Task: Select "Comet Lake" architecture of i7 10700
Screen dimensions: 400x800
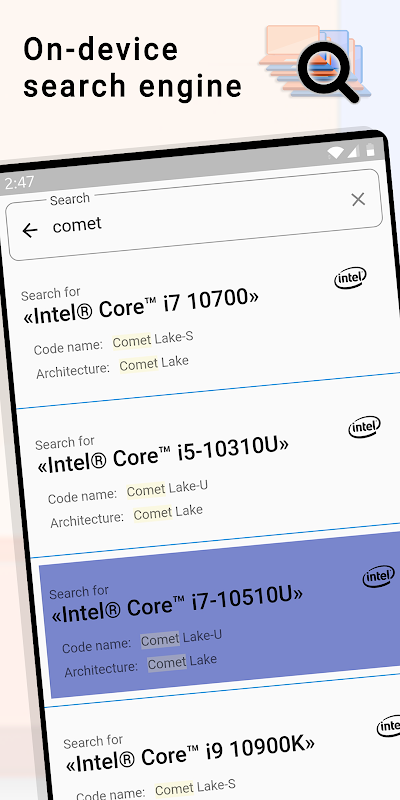Action: (154, 363)
